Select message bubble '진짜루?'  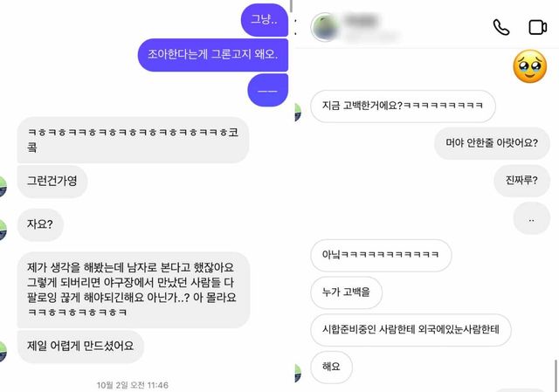pyautogui.click(x=521, y=181)
